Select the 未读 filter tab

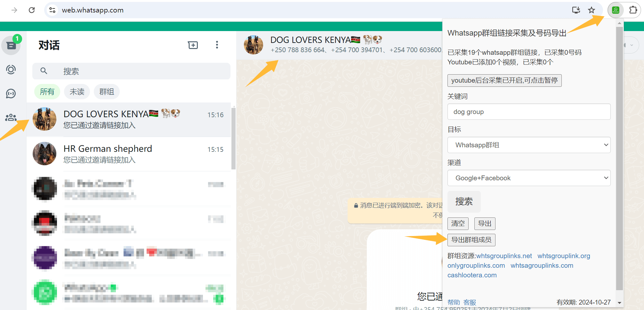[77, 92]
